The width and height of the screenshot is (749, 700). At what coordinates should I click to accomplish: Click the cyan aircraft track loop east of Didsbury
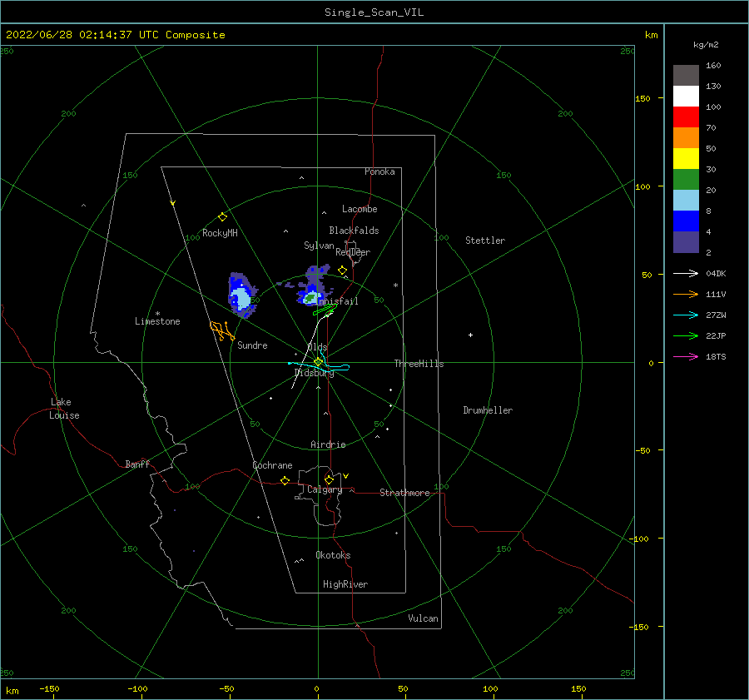pyautogui.click(x=337, y=367)
